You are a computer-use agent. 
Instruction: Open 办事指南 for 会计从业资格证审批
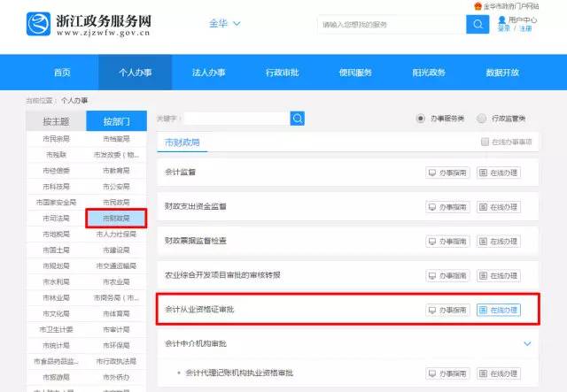tap(447, 310)
